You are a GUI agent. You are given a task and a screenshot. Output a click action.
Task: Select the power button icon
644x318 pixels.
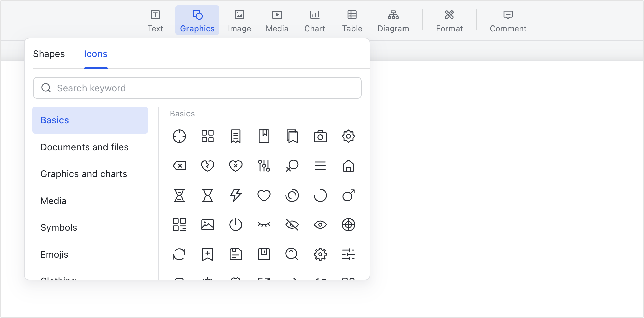(236, 225)
